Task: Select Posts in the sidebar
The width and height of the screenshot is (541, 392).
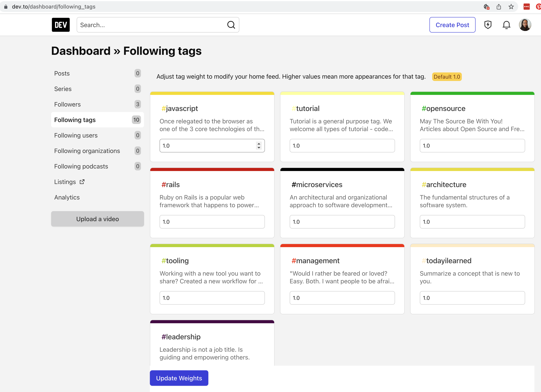Action: pos(62,73)
